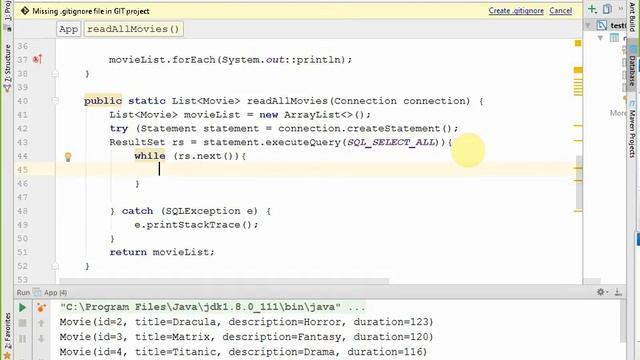Click 'return movieList;' on line 51

tap(162, 252)
